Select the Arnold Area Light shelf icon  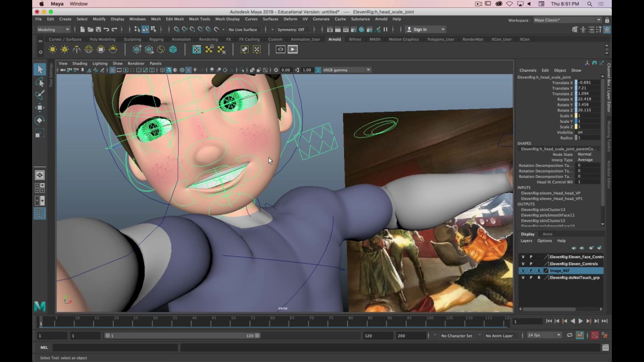53,49
